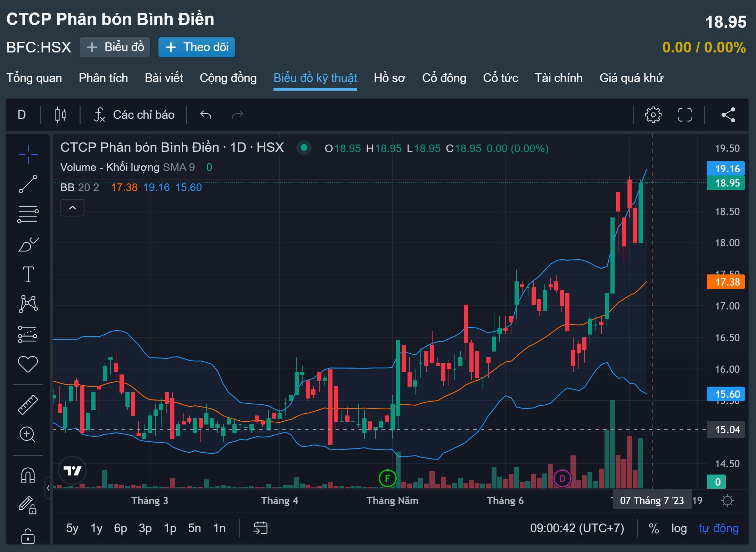Open the price axis settings gear

coord(727,501)
